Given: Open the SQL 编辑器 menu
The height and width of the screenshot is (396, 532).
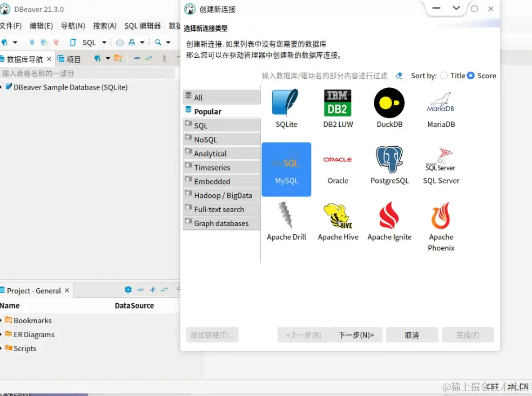Looking at the screenshot, I should (143, 26).
